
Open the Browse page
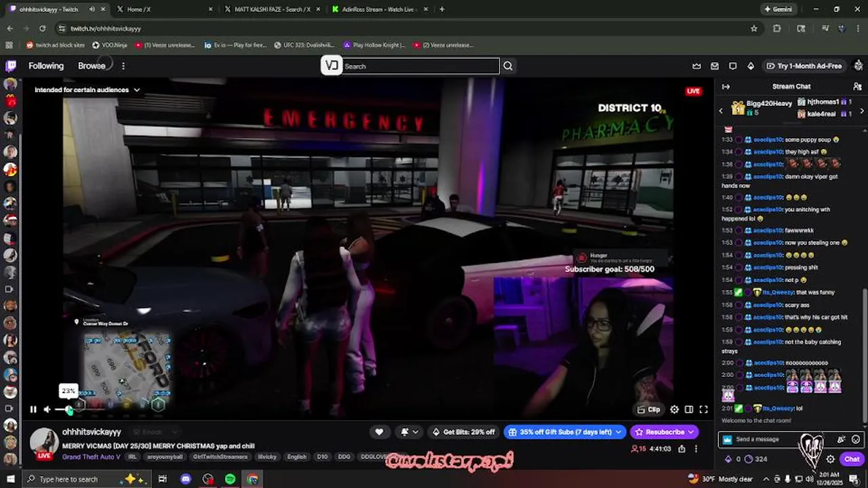92,66
